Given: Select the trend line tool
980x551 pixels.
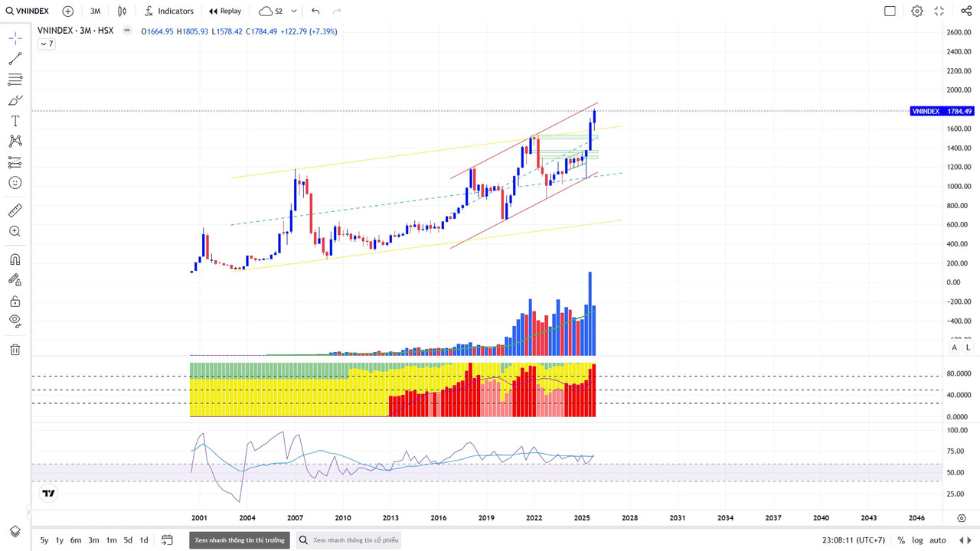Looking at the screenshot, I should [15, 59].
